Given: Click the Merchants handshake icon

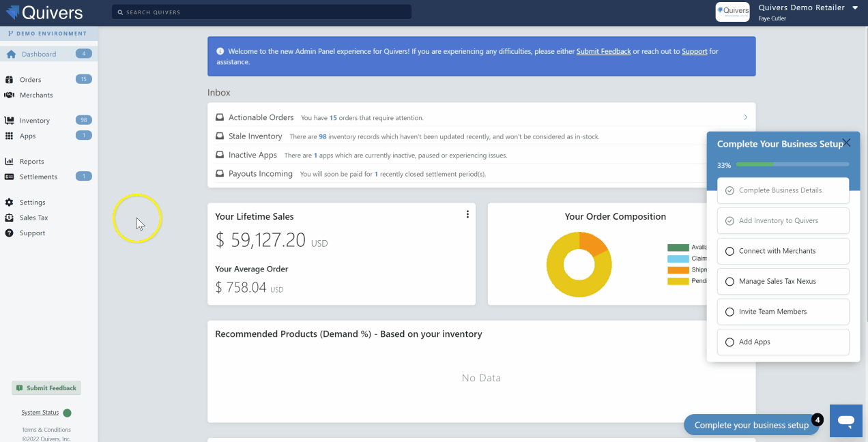Looking at the screenshot, I should [x=10, y=95].
